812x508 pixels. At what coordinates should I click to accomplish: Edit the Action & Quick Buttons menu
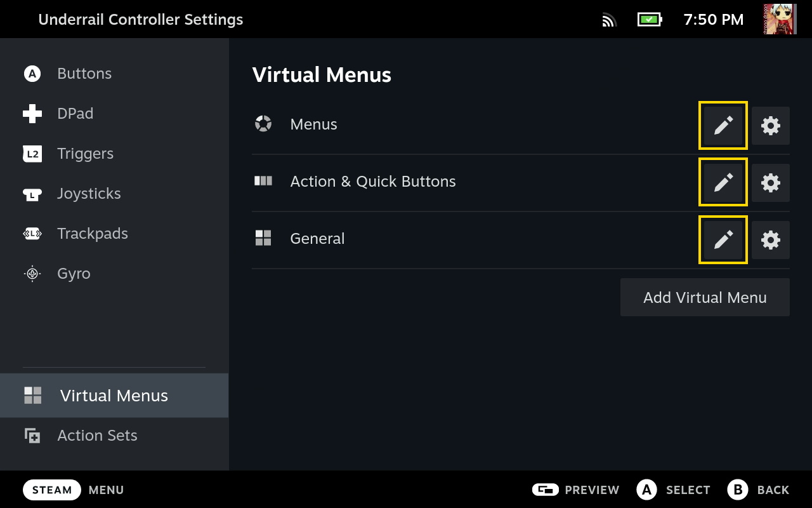coord(723,183)
